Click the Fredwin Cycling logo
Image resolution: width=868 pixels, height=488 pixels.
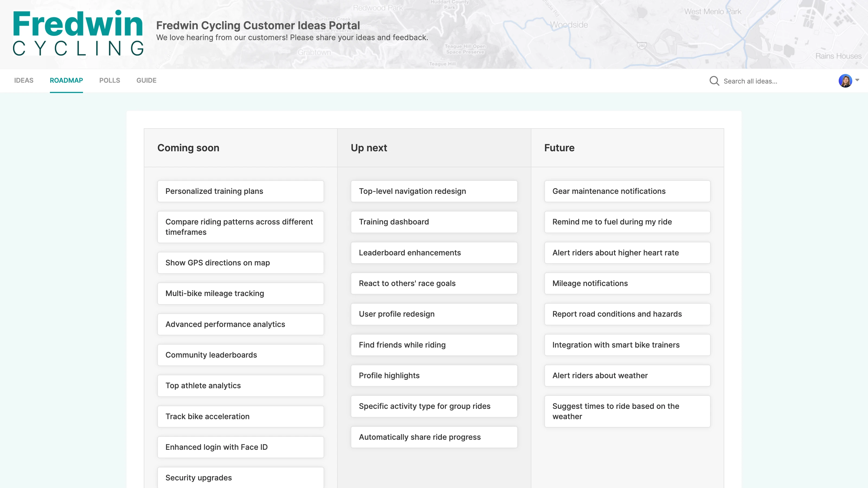[78, 33]
